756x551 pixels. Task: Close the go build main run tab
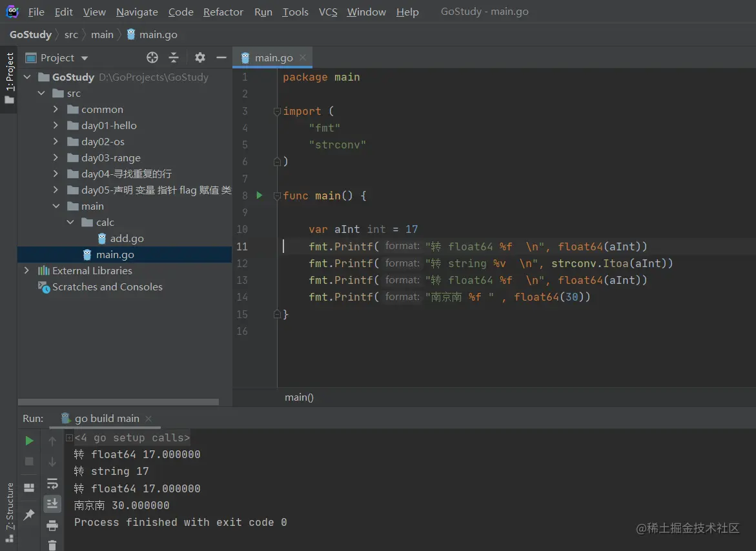148,419
